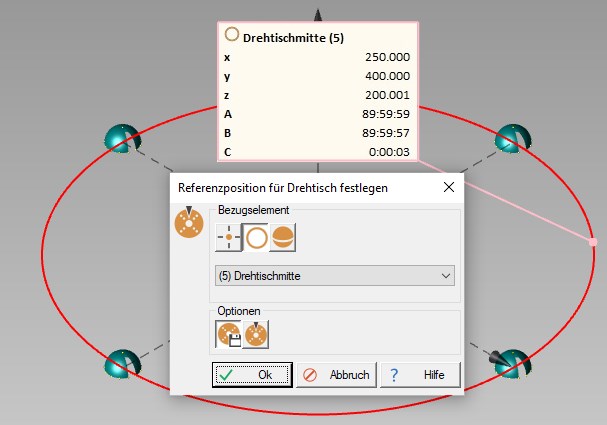Select the circle reference element icon

click(256, 237)
